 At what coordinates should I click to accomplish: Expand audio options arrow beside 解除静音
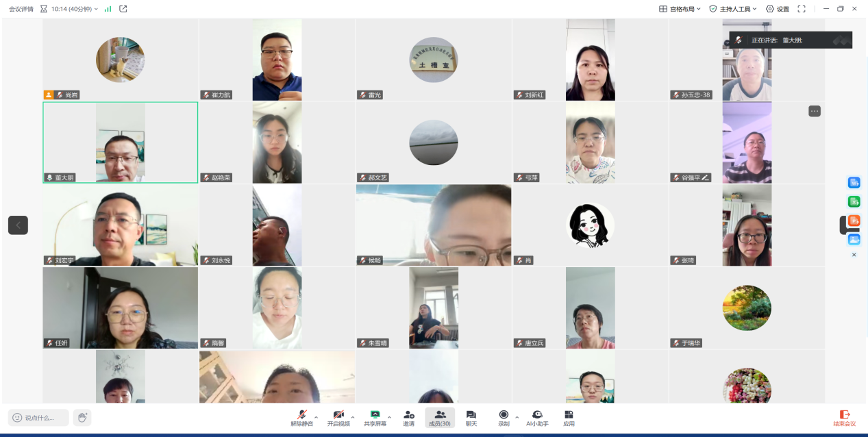(316, 416)
